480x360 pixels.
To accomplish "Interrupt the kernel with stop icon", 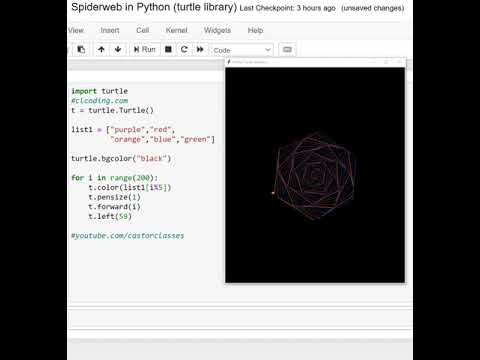I will tap(168, 49).
